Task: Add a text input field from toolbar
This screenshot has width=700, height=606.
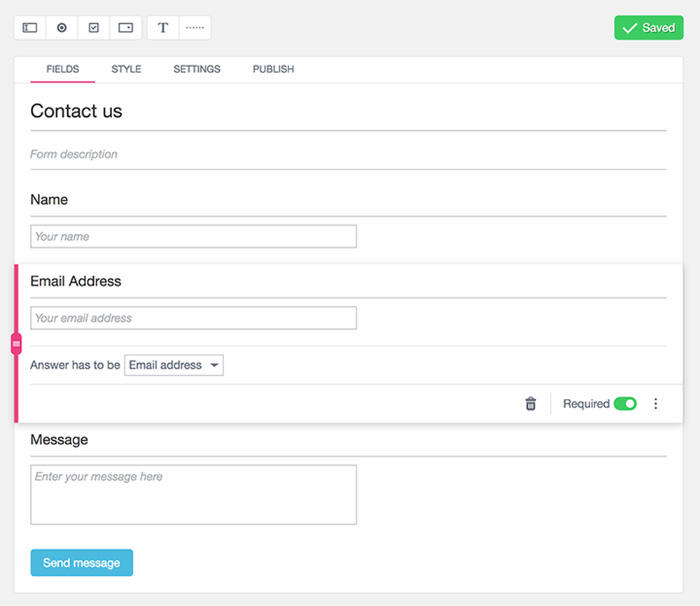Action: coord(30,28)
